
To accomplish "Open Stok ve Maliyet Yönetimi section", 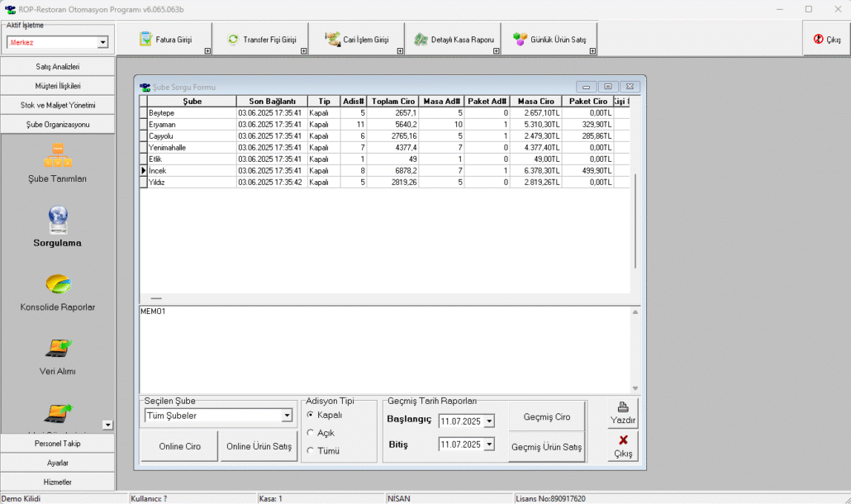I will (58, 105).
